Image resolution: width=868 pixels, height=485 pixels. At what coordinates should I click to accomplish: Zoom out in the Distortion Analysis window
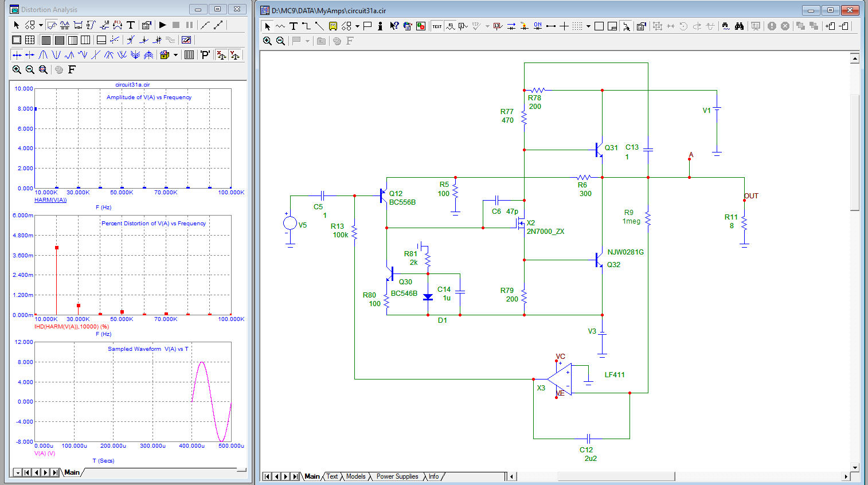pyautogui.click(x=30, y=69)
